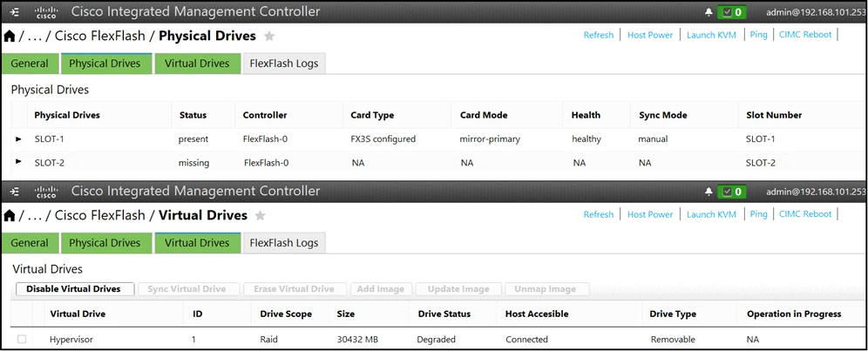Sort by the Status column header
868x351 pixels.
193,115
